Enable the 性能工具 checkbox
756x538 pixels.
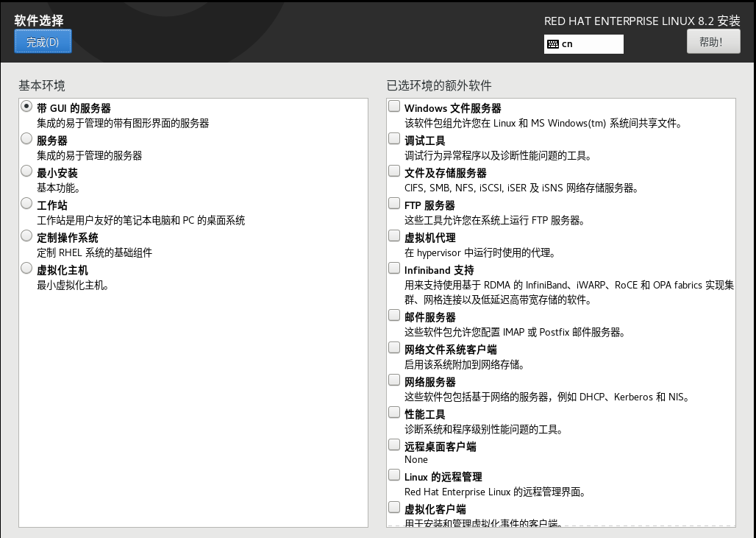coord(394,412)
